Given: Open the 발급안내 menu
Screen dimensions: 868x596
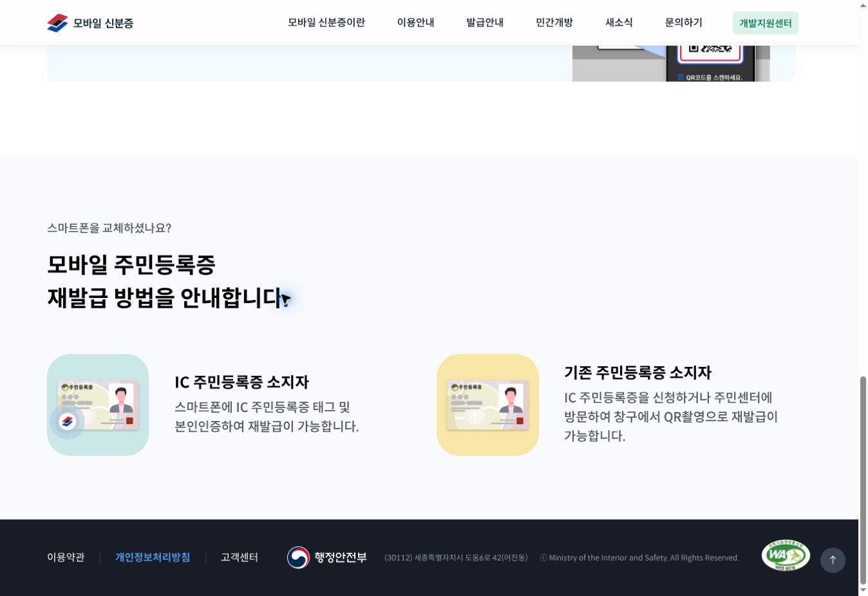Looking at the screenshot, I should 485,23.
